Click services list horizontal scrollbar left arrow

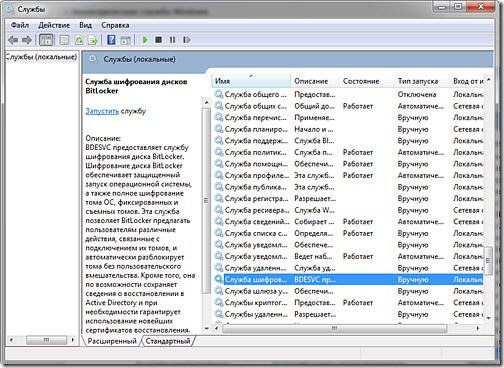coord(216,328)
